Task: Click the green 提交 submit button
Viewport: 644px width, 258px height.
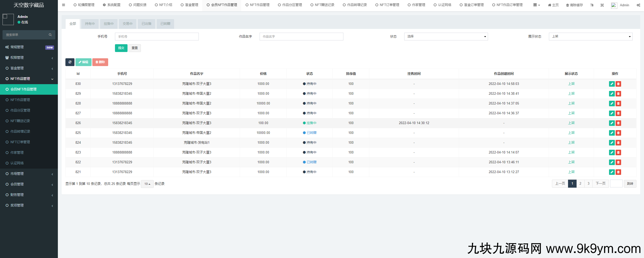Action: pyautogui.click(x=121, y=48)
